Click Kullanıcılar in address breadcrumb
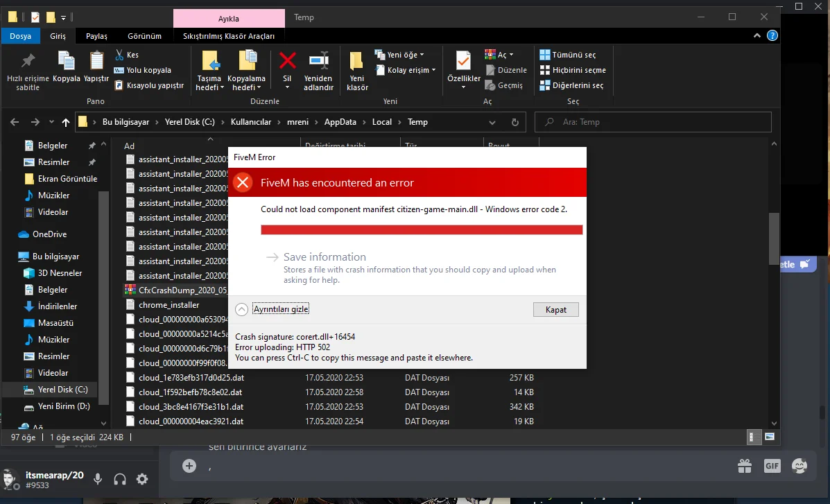Screen dimensions: 830x504 [251, 122]
